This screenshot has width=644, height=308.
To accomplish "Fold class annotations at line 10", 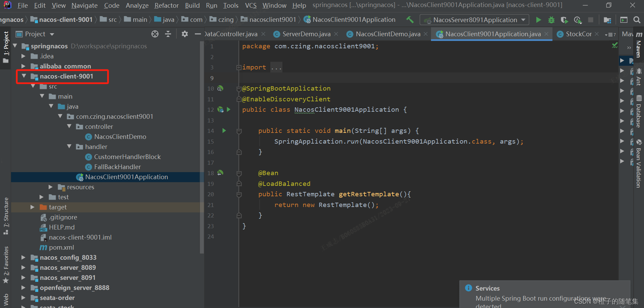I will click(239, 89).
